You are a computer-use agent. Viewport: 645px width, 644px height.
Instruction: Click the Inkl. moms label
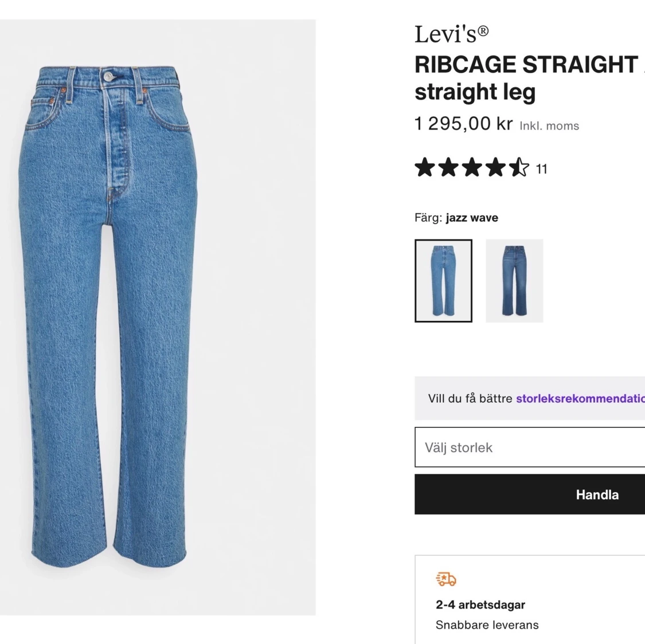pyautogui.click(x=549, y=125)
